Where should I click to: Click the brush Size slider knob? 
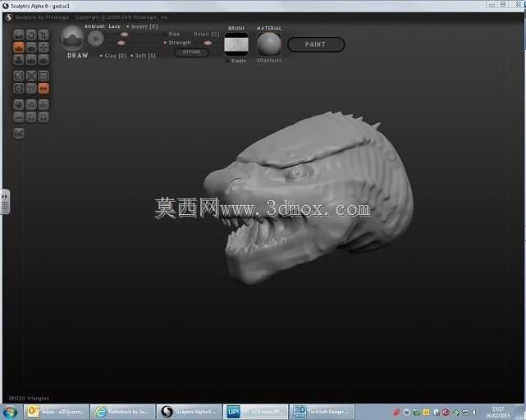click(124, 34)
